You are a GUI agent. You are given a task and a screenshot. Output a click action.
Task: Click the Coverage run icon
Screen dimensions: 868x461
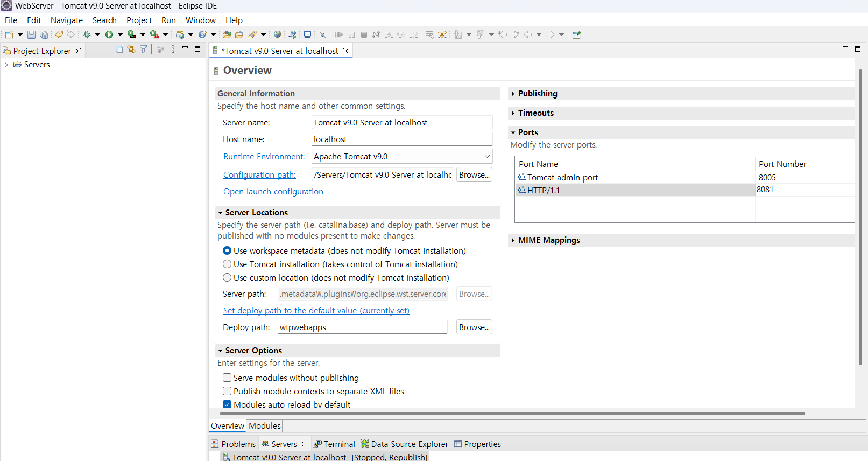[131, 34]
